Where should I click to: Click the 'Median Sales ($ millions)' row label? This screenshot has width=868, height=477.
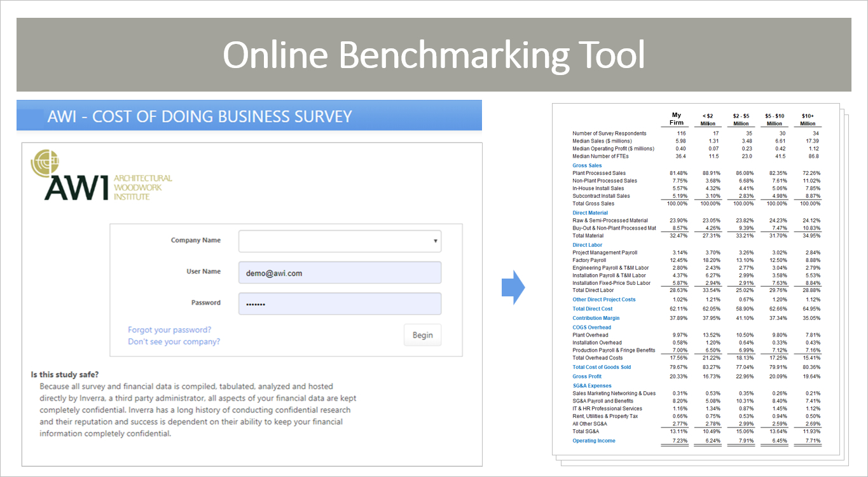(x=602, y=141)
